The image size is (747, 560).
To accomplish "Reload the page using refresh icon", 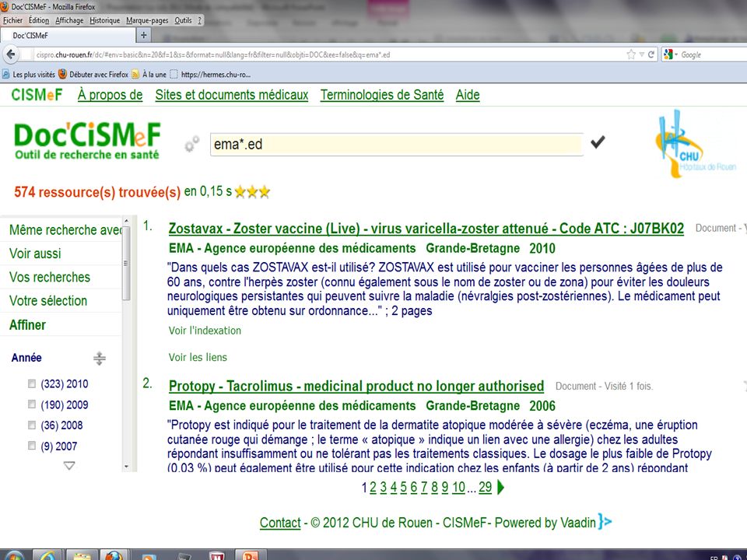I will pyautogui.click(x=651, y=54).
